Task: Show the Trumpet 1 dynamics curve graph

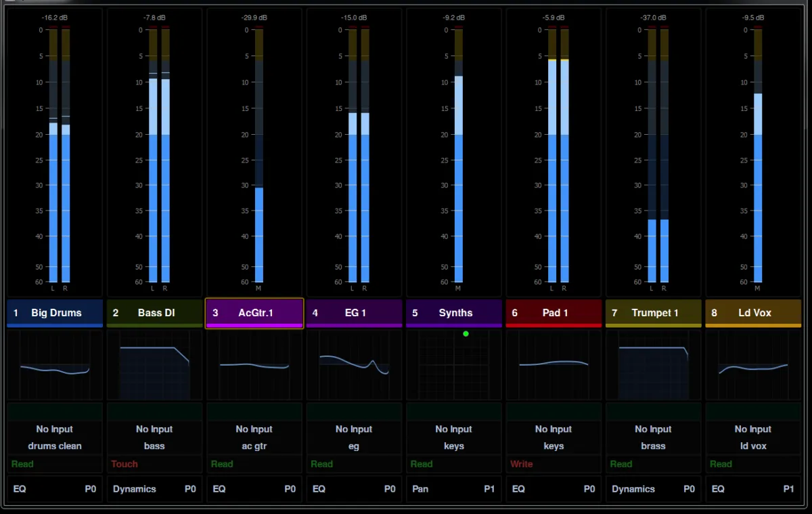Action: pos(654,365)
